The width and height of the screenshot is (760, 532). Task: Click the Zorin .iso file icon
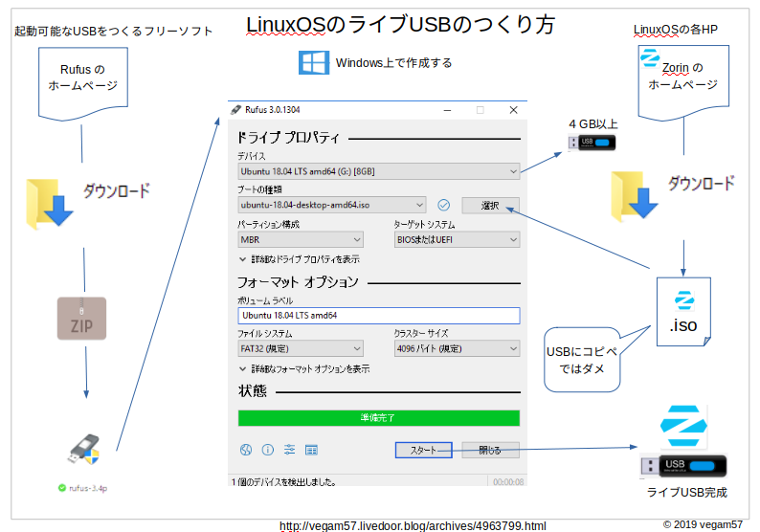pyautogui.click(x=683, y=312)
